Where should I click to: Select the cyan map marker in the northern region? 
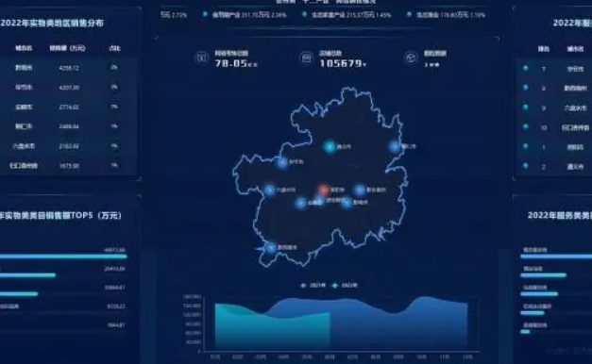(x=330, y=146)
